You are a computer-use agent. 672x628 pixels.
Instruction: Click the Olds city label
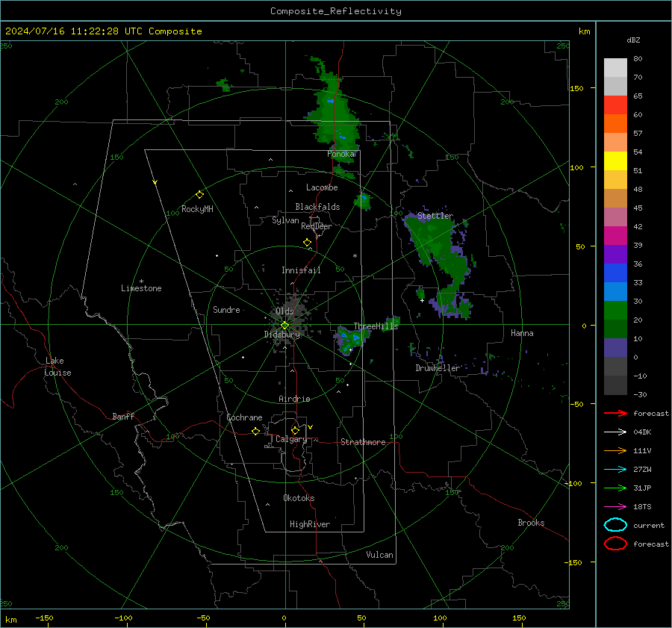(284, 311)
